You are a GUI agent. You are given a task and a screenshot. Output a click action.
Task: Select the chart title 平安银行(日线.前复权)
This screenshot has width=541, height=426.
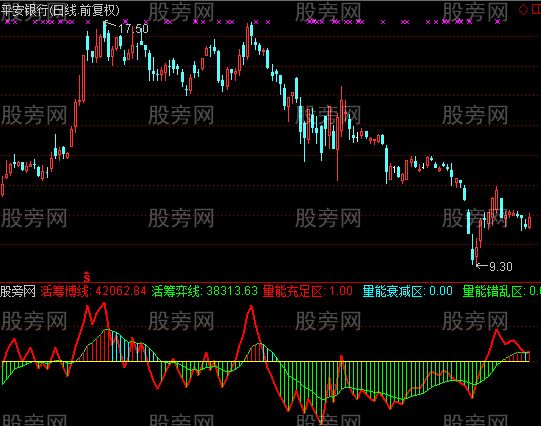60,10
